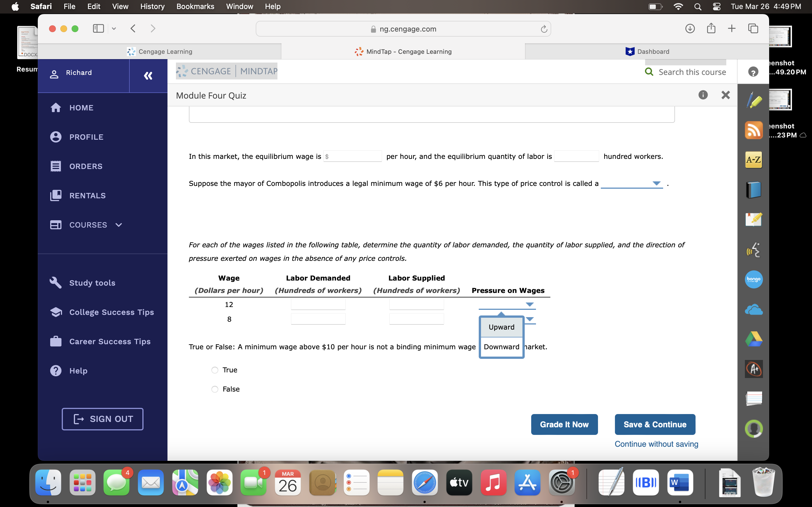Open the dictionary book icon
This screenshot has height=507, width=812.
click(754, 190)
